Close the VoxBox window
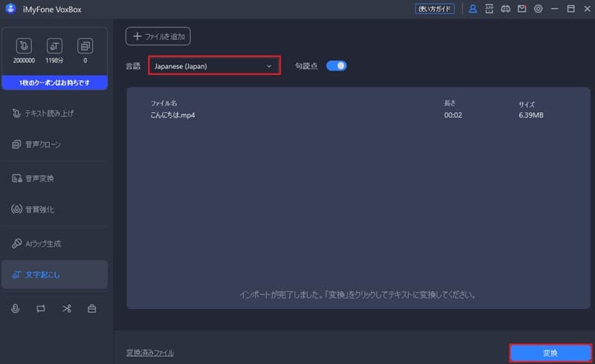The image size is (595, 364). 587,9
